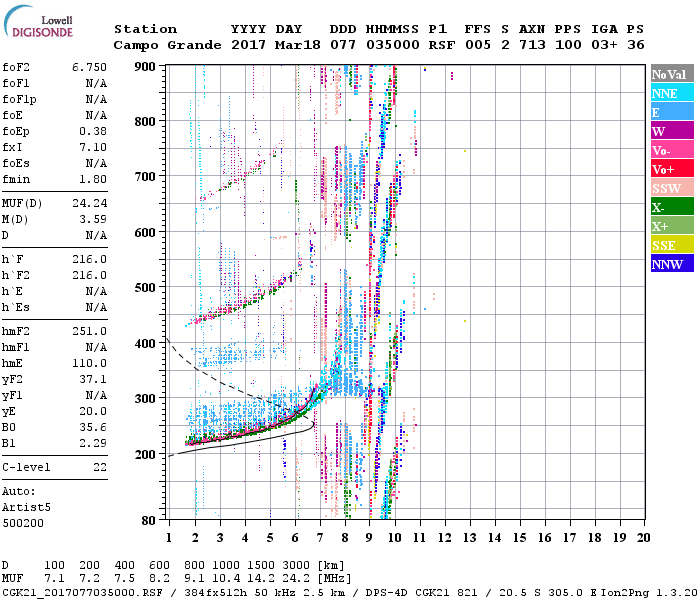The height and width of the screenshot is (600, 700).
Task: Click the 900 km height axis label
Action: click(145, 66)
